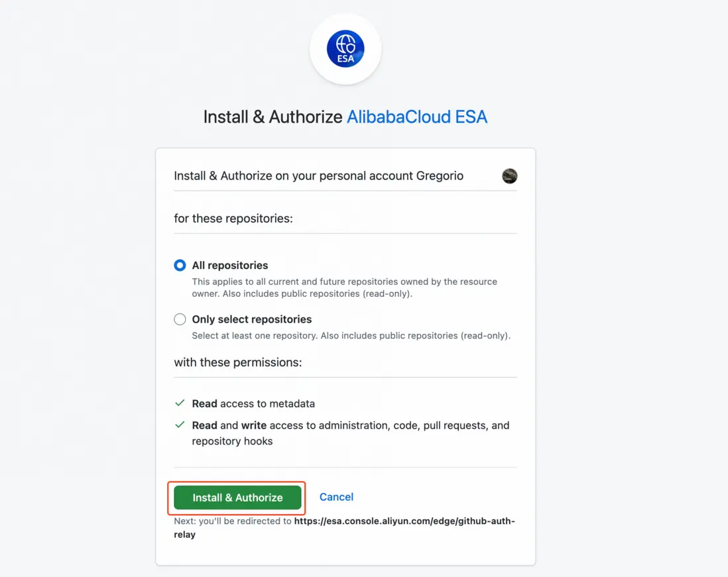
Task: Click the ESA globe logo icon
Action: (x=345, y=49)
